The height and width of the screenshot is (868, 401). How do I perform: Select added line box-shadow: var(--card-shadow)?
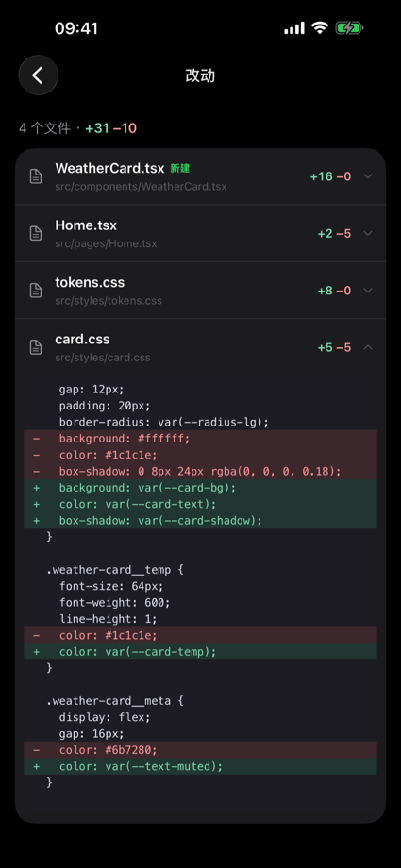pos(200,521)
